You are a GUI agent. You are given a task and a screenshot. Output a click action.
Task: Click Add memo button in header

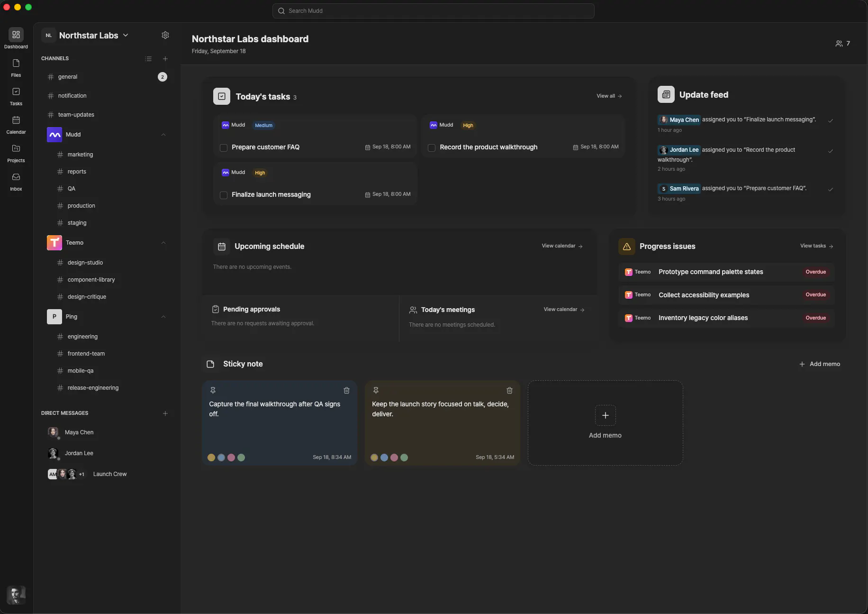pyautogui.click(x=820, y=364)
